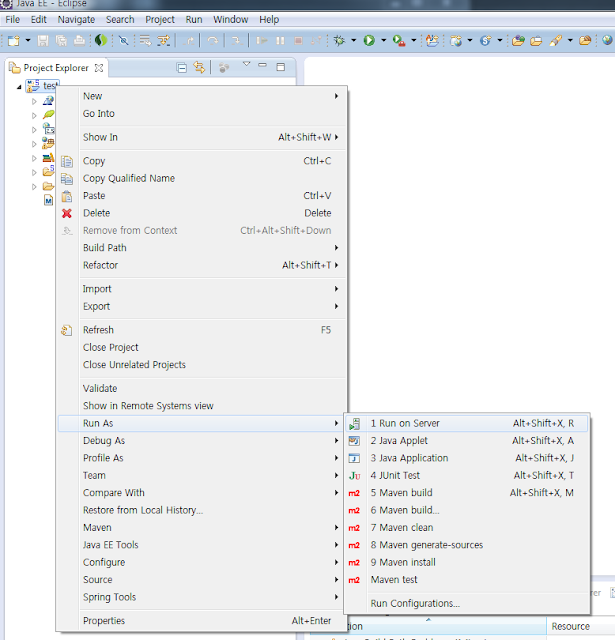Open the File menu
The image size is (615, 640).
(13, 20)
